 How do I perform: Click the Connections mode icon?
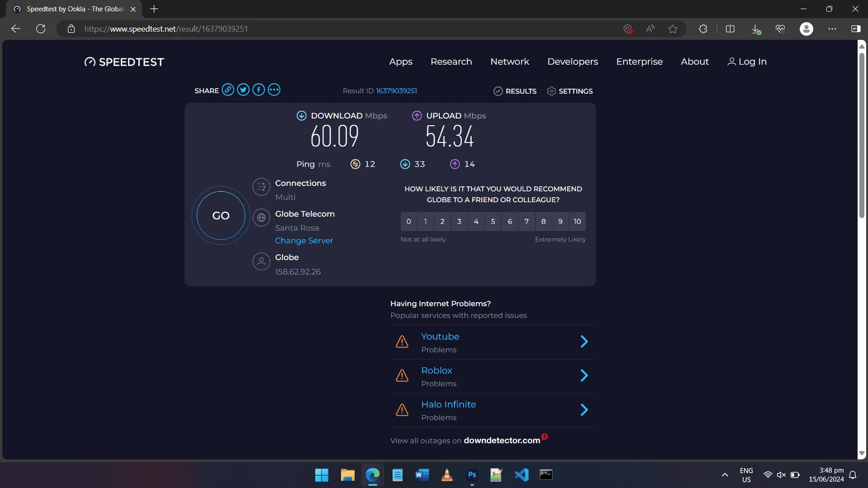(x=261, y=187)
